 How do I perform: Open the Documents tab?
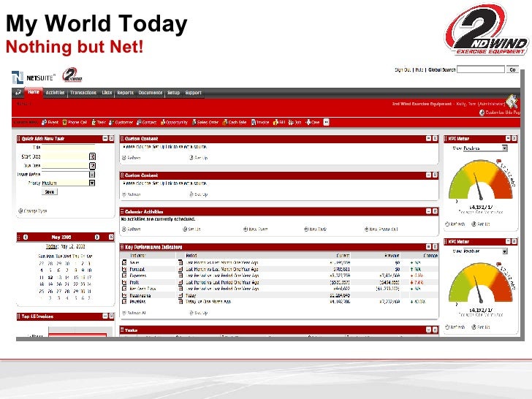click(x=151, y=93)
